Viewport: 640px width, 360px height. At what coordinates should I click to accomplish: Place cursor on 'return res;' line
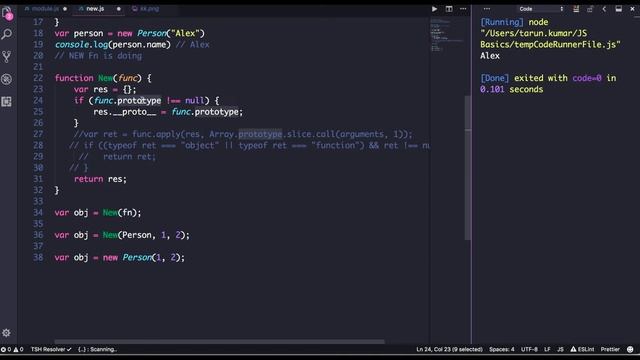point(100,179)
